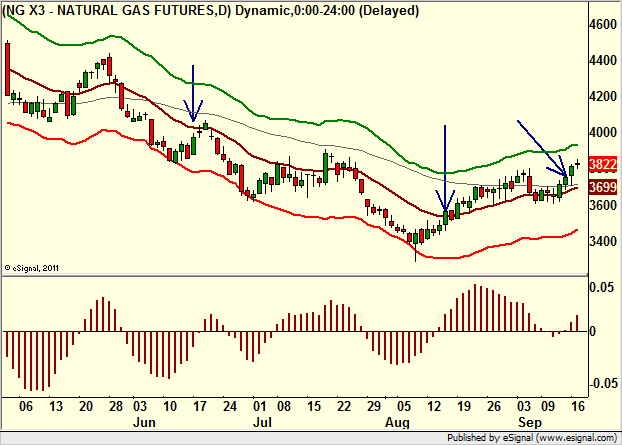Click the 3400 price axis label
The image size is (622, 445).
(603, 241)
